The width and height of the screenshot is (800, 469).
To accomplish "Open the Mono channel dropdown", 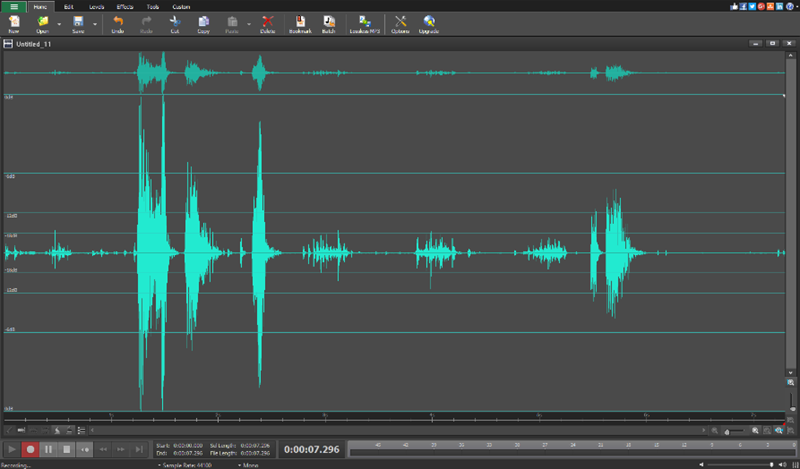I will click(248, 465).
